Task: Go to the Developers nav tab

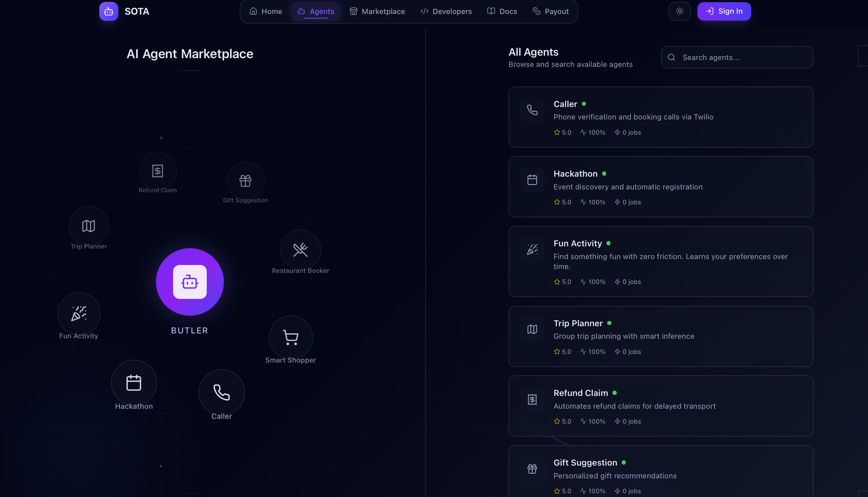Action: tap(446, 11)
